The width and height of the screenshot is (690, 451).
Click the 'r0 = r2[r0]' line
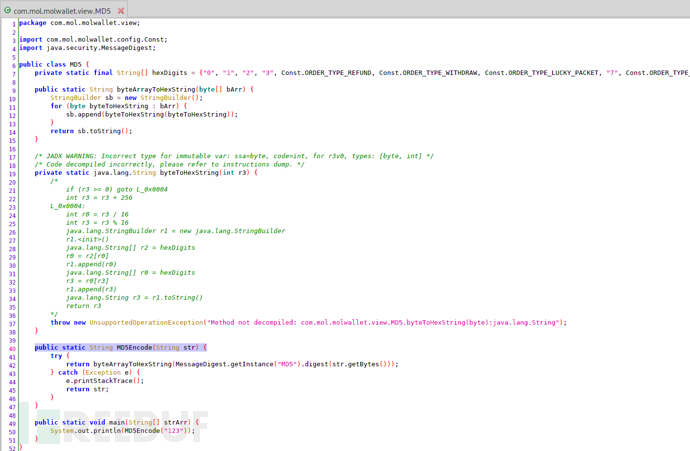tap(87, 256)
